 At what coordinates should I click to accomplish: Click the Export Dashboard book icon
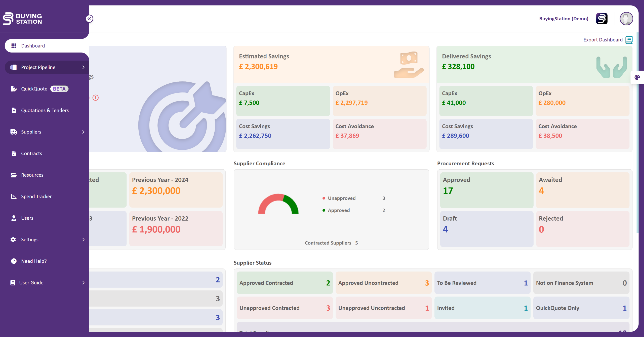pyautogui.click(x=629, y=40)
